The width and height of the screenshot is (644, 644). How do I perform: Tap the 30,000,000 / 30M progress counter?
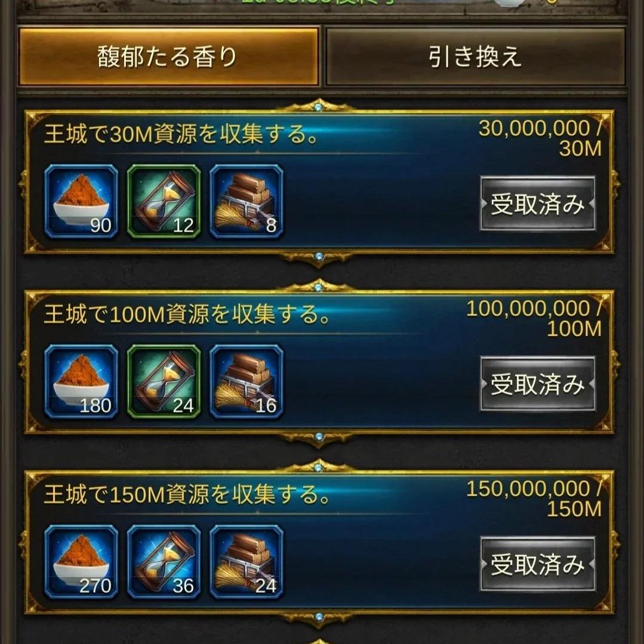pos(540,138)
